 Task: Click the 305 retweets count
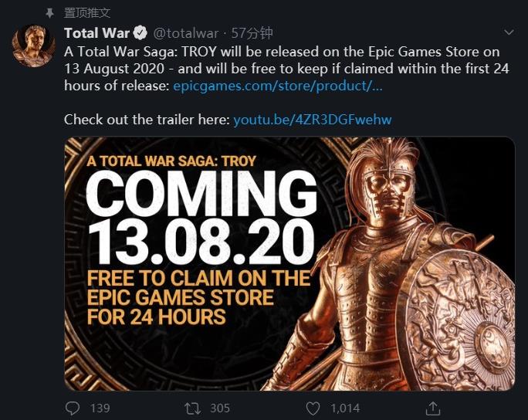[220, 407]
